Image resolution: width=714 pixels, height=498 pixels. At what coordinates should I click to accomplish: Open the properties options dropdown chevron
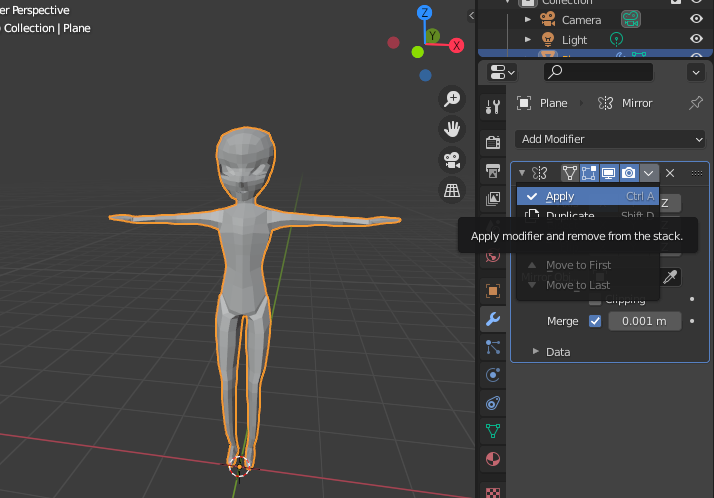(696, 72)
